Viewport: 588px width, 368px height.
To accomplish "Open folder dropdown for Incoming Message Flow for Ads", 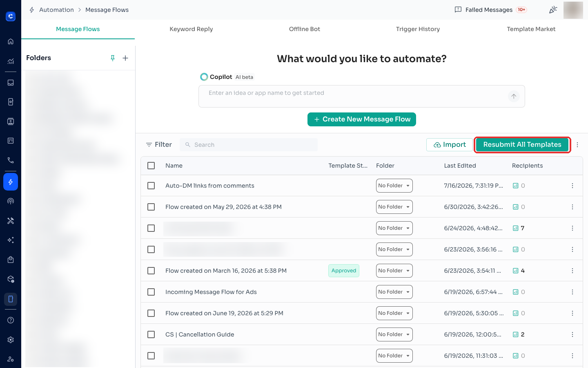I will tap(394, 292).
